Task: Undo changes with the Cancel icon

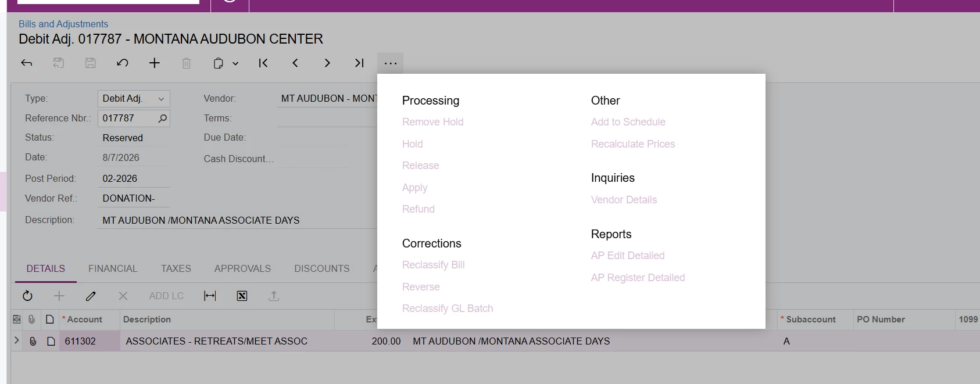Action: pos(122,63)
